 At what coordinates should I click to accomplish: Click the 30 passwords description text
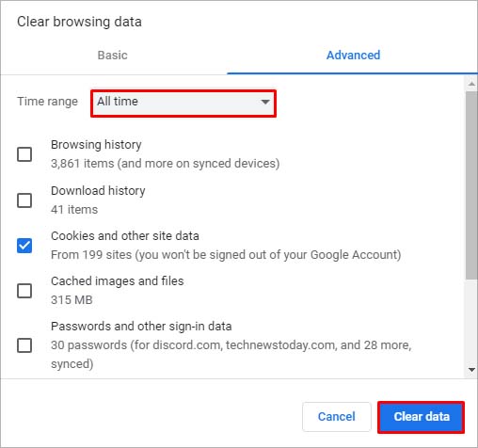(x=231, y=355)
